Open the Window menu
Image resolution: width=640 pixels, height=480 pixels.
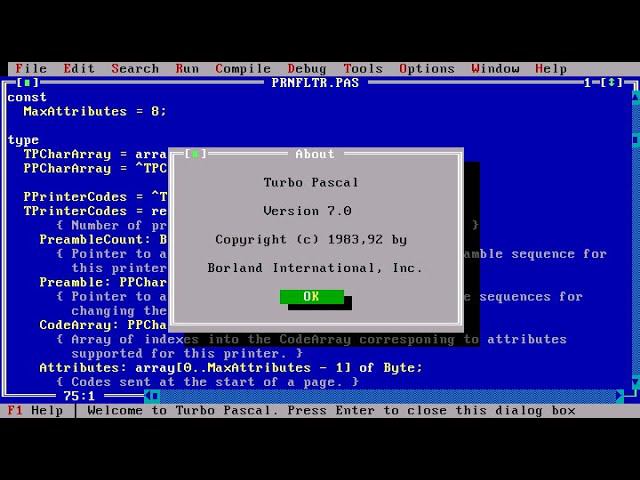pos(495,69)
